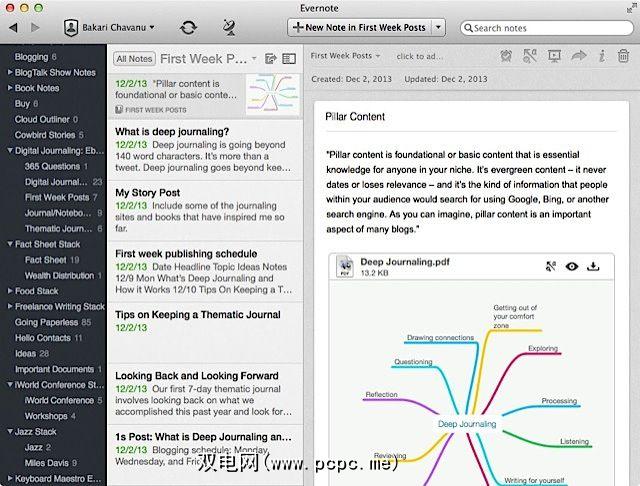Click New Note in First Week Posts
640x486 pixels.
360,27
